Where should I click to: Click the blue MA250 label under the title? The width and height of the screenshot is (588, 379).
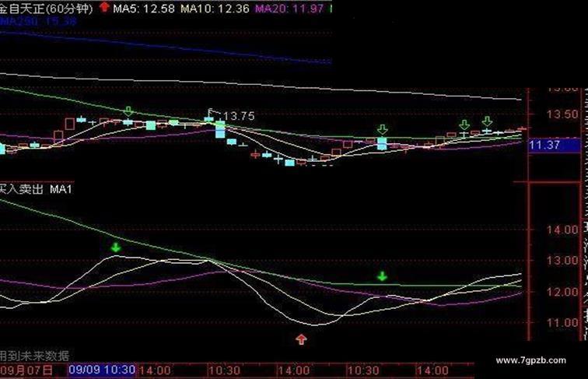pyautogui.click(x=38, y=21)
